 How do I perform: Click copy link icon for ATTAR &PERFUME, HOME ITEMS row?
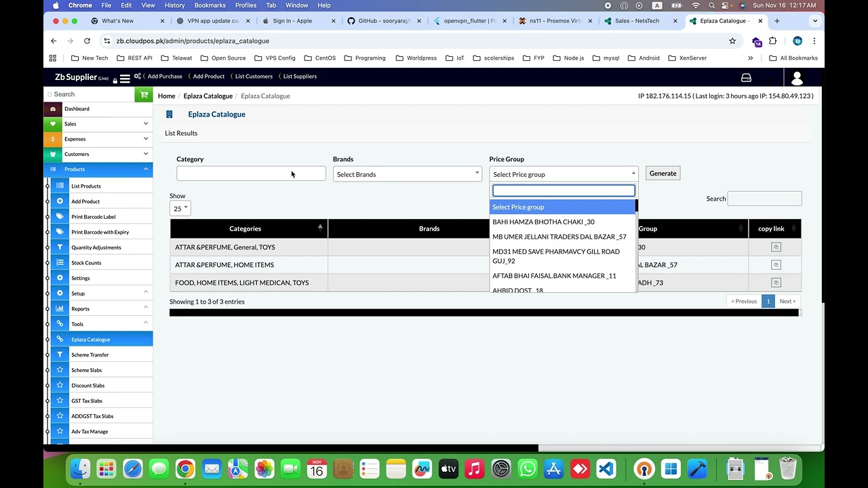click(776, 265)
